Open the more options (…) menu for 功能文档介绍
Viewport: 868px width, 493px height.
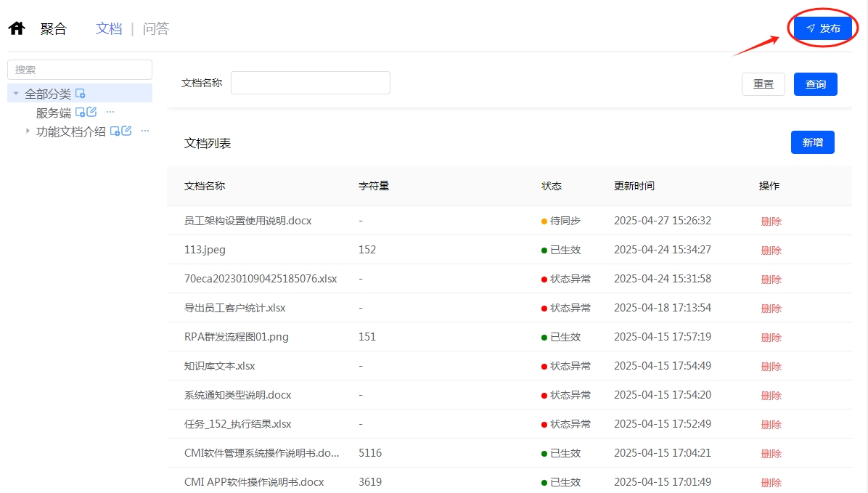click(144, 131)
